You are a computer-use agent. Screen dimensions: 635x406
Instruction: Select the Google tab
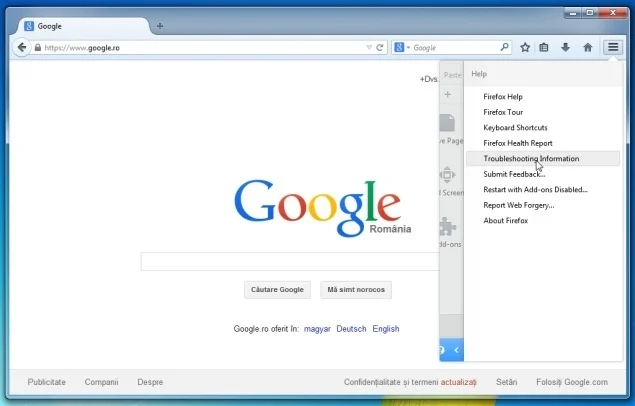[83, 26]
